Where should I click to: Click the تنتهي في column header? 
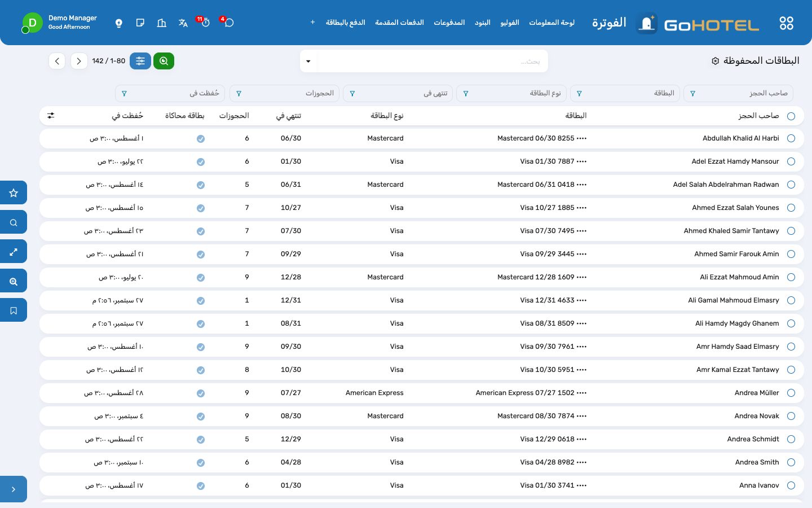tap(288, 116)
